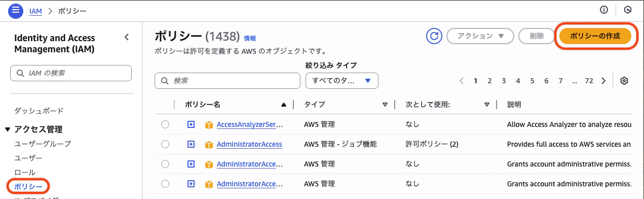Go to page 6 of policies
644x199 pixels.
(x=547, y=81)
